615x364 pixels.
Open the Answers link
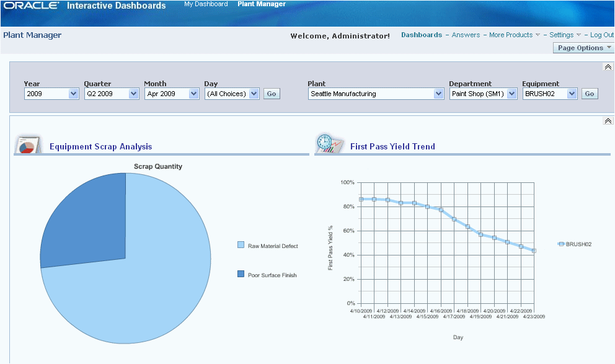pyautogui.click(x=466, y=35)
